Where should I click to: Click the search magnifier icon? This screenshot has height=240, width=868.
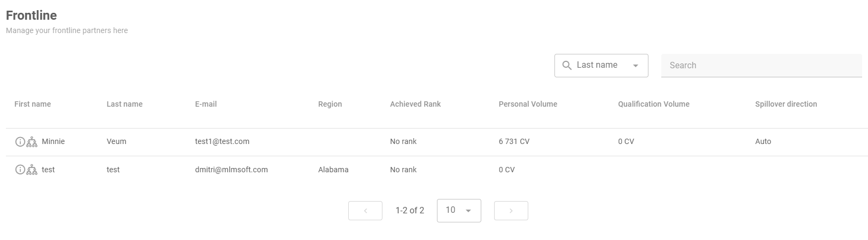tap(567, 66)
